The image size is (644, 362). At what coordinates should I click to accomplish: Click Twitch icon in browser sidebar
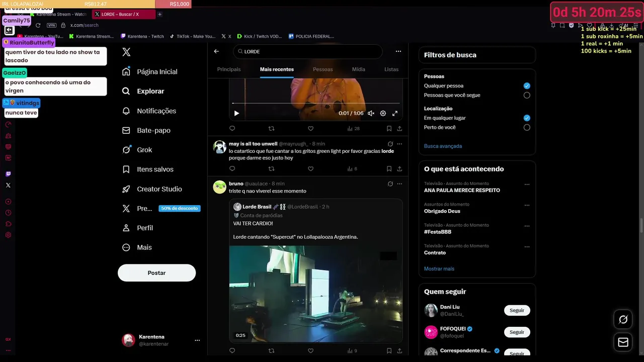click(8, 174)
